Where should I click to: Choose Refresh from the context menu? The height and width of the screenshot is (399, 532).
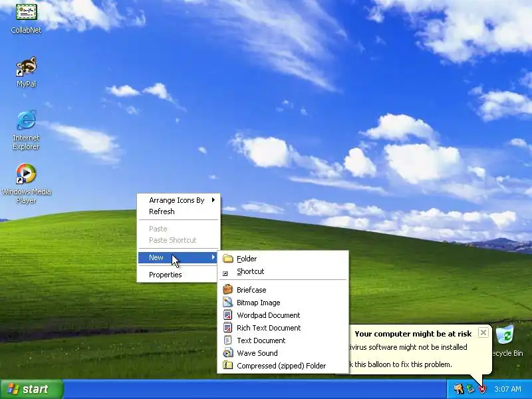pyautogui.click(x=178, y=211)
